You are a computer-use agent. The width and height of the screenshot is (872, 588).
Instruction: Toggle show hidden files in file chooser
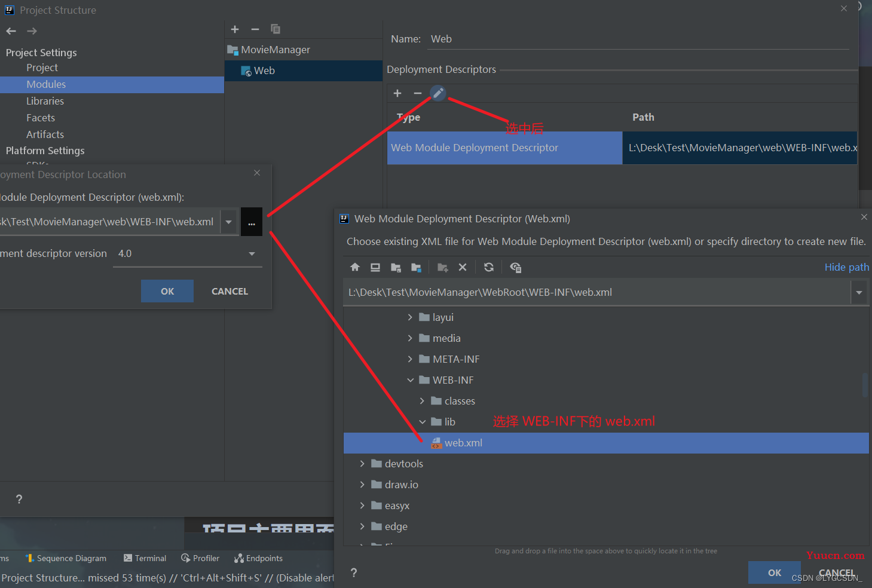515,267
